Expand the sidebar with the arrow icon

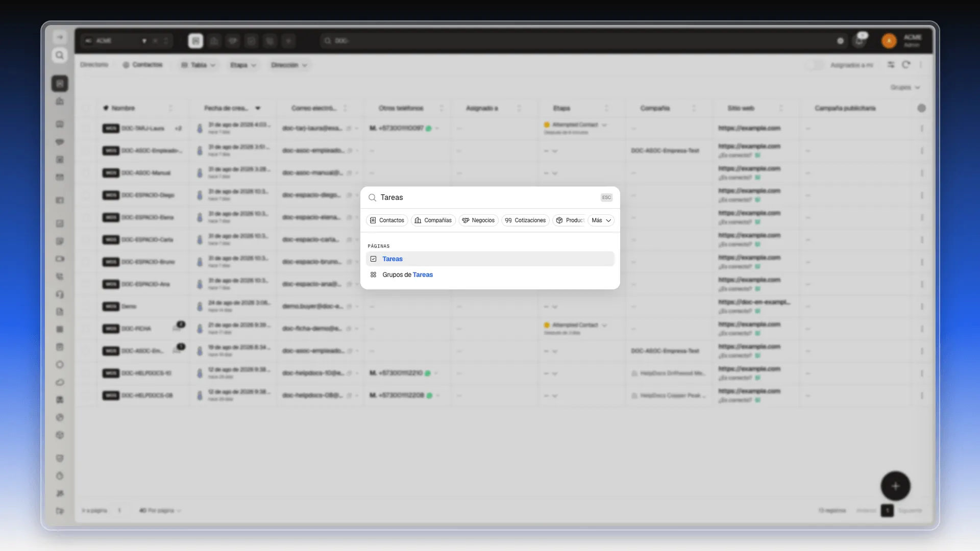pos(60,37)
